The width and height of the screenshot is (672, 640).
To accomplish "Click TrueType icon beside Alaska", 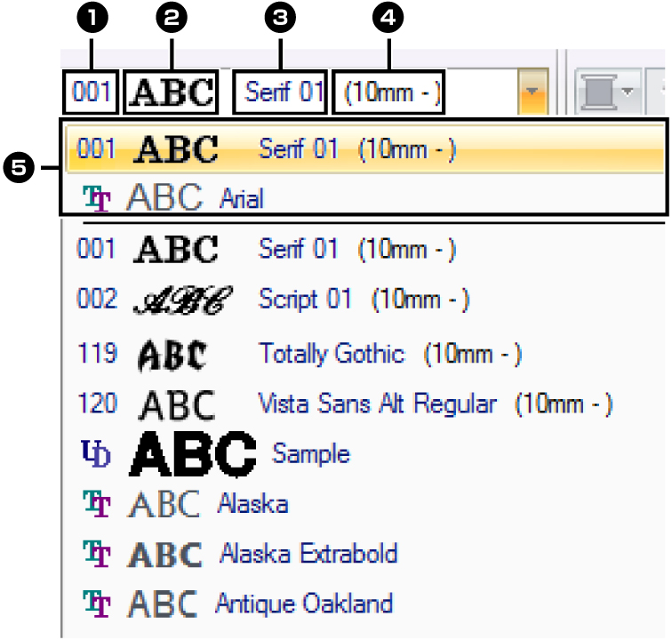I will 97,504.
